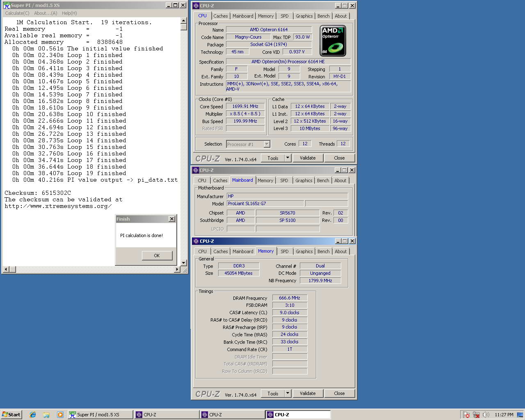Select Mainboard tab in Memory CPU-Z window
The height and width of the screenshot is (420, 525).
tap(243, 251)
